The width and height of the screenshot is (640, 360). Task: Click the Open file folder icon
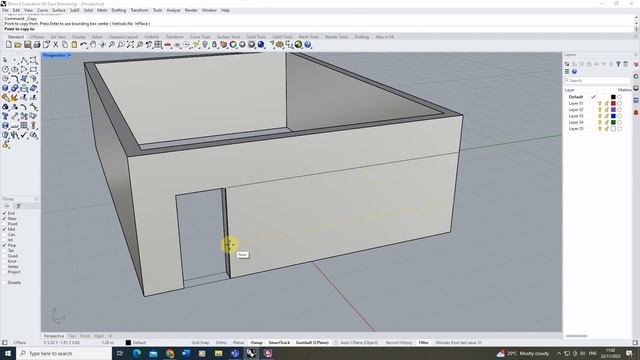point(18,44)
